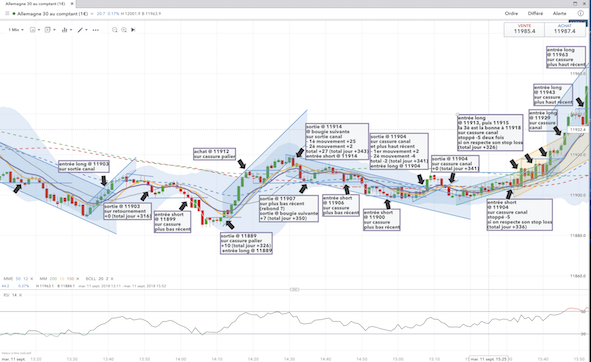The image size is (591, 362).
Task: Select annotation 'entrée long @ 11963'
Action: point(566,57)
